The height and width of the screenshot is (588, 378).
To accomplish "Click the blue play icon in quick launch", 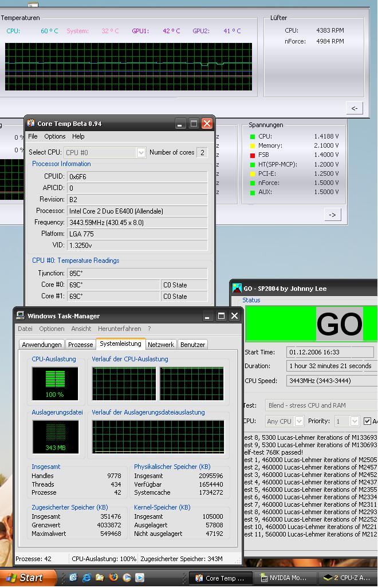I will coord(140,578).
